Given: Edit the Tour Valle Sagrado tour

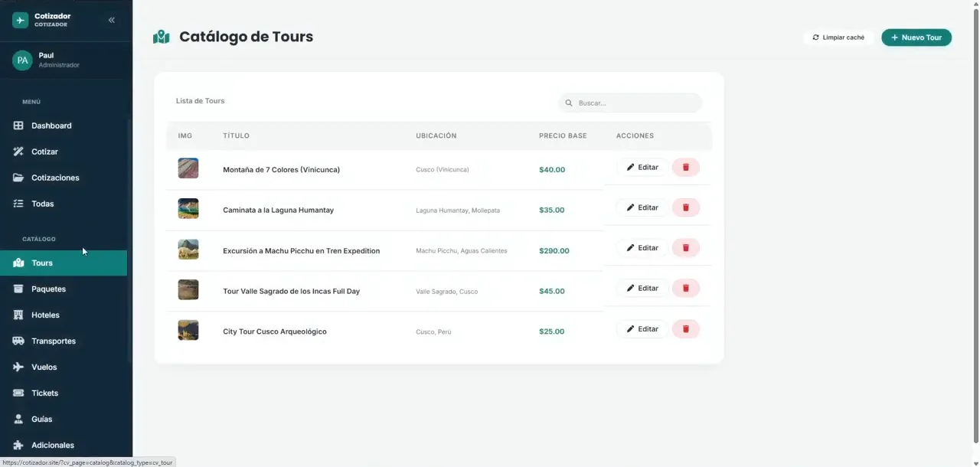Looking at the screenshot, I should pos(642,289).
